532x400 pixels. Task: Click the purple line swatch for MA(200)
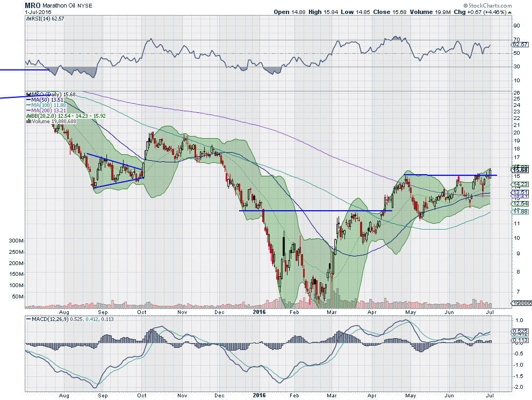point(28,111)
